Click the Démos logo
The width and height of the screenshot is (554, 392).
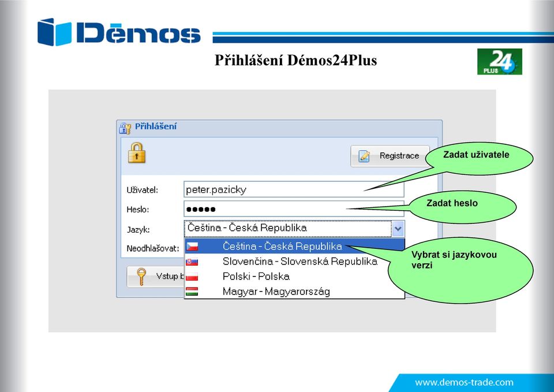[x=119, y=32]
